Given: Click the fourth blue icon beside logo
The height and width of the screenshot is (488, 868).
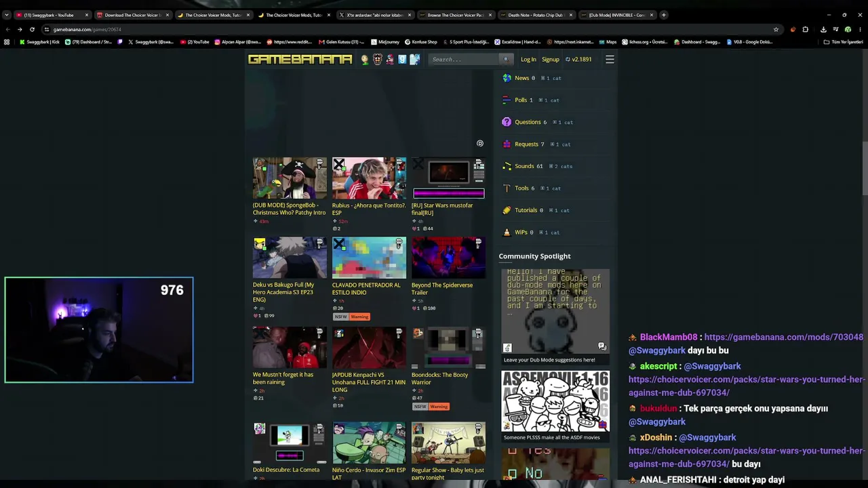Looking at the screenshot, I should tap(402, 60).
